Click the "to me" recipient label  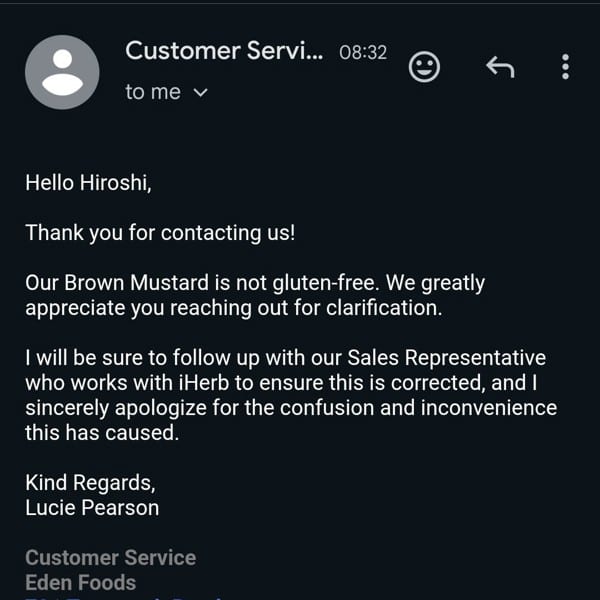click(x=153, y=92)
